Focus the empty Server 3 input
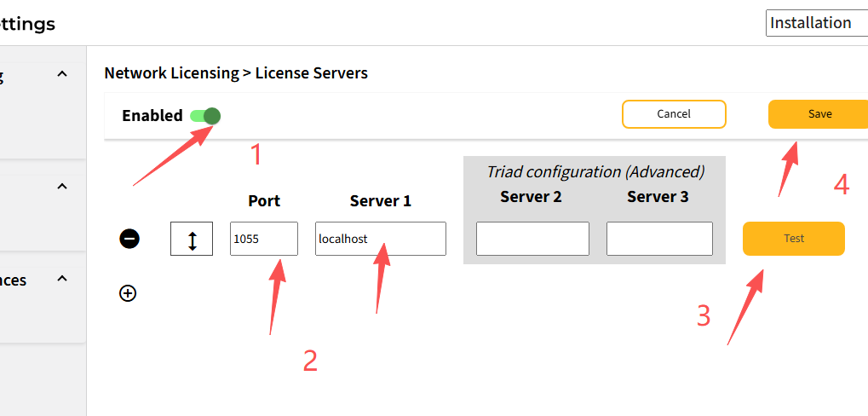 point(659,239)
